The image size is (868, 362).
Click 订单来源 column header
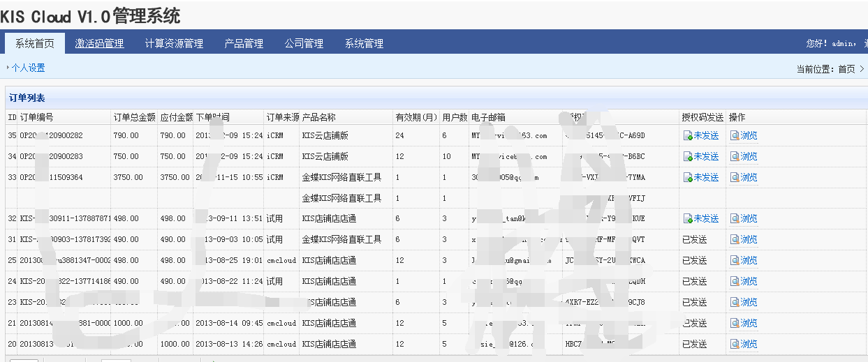283,117
